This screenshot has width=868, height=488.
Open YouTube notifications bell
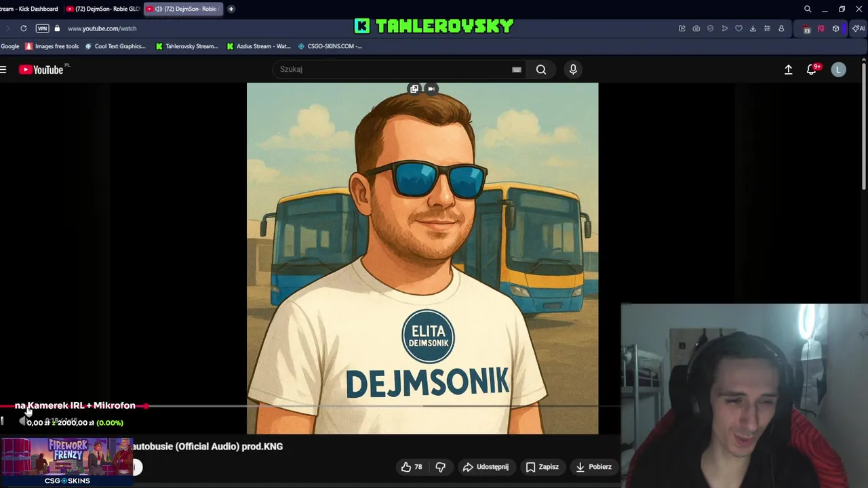(811, 69)
